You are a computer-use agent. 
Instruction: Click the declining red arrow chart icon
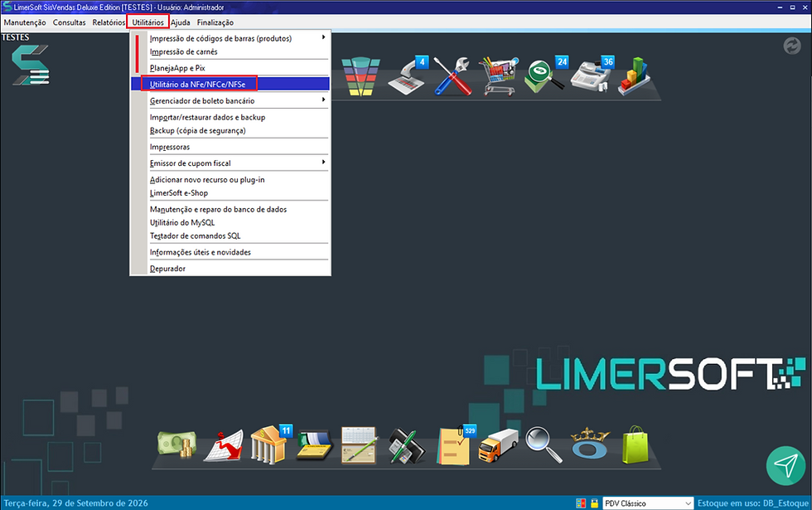tap(224, 446)
